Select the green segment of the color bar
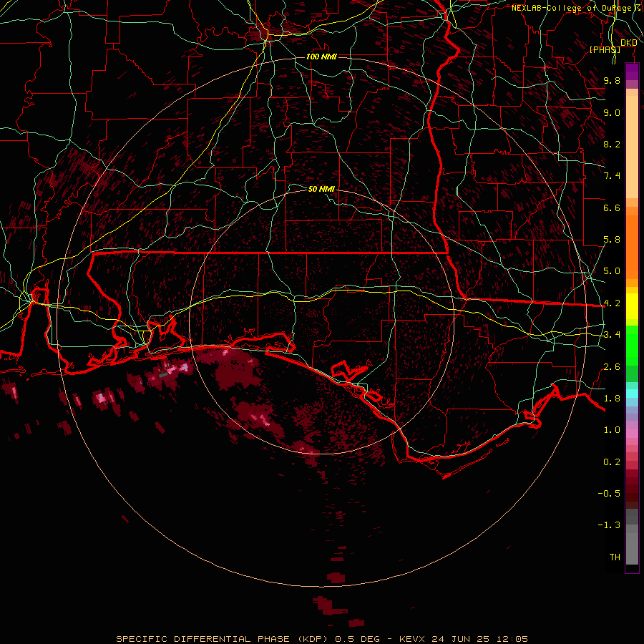 pos(632,346)
